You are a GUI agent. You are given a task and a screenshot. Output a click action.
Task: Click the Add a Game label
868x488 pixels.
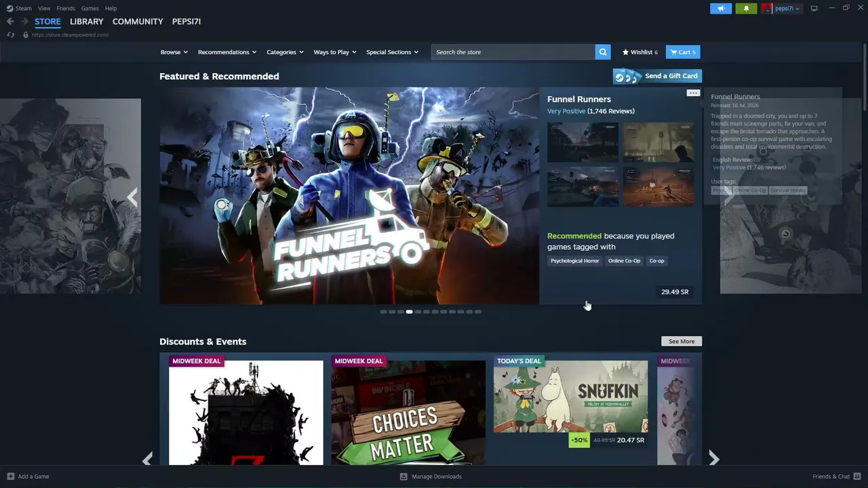point(33,476)
